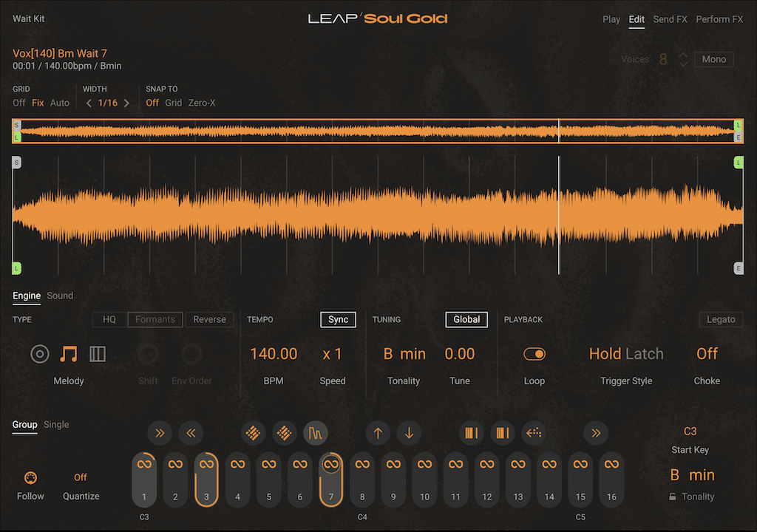This screenshot has height=532, width=757.
Task: Select key pad 1 loop icon
Action: [144, 464]
